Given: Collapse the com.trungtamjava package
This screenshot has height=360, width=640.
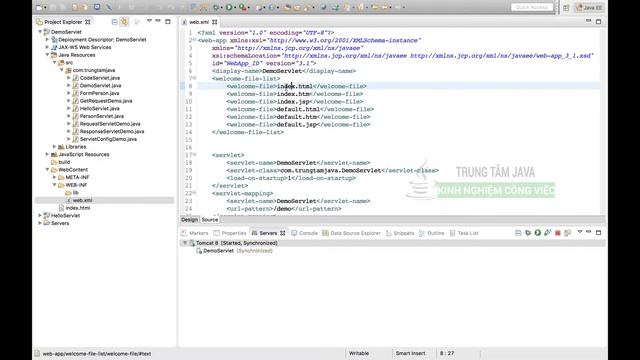Looking at the screenshot, I should (62, 70).
